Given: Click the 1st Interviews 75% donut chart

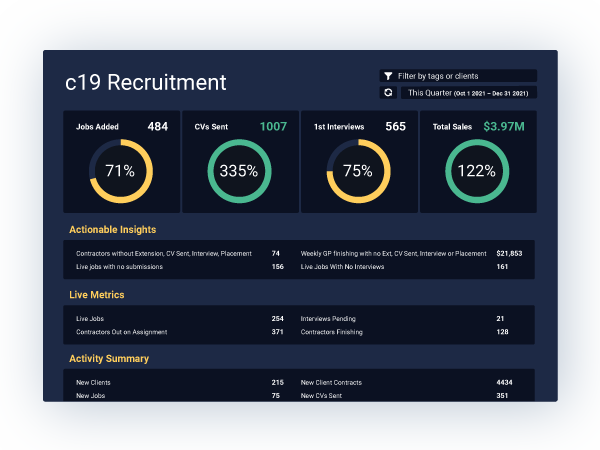Looking at the screenshot, I should pos(358,170).
